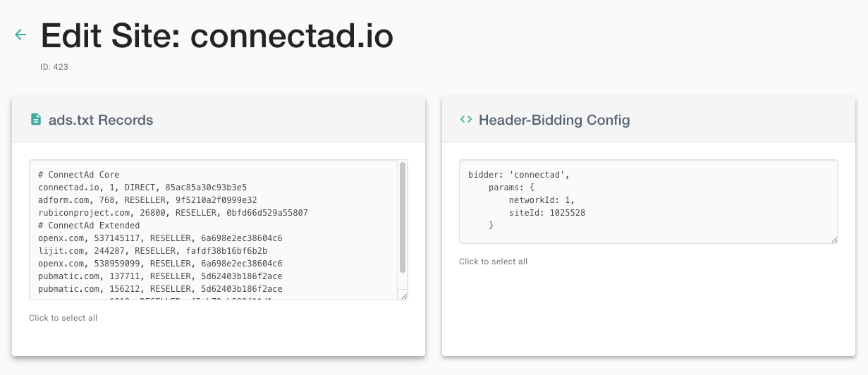Click the "# ConnectAd Core" comment line

tap(79, 175)
